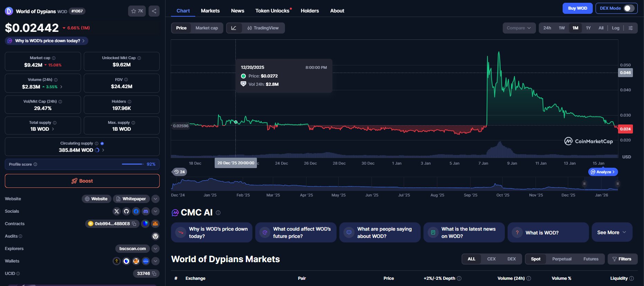Add WOD to watchlist with star button
Screen dimensions: 644x286
[137, 11]
